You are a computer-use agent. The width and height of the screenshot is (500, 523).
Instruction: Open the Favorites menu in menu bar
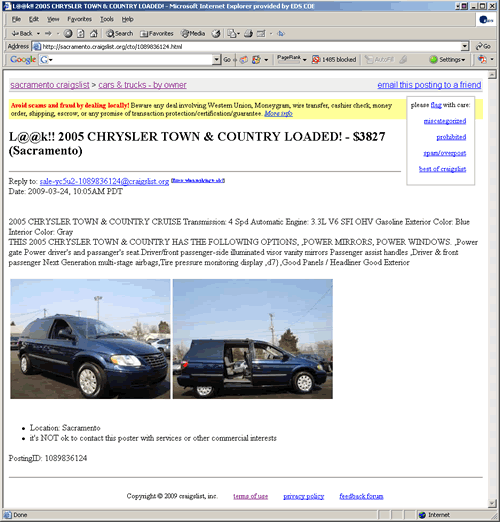(x=79, y=19)
